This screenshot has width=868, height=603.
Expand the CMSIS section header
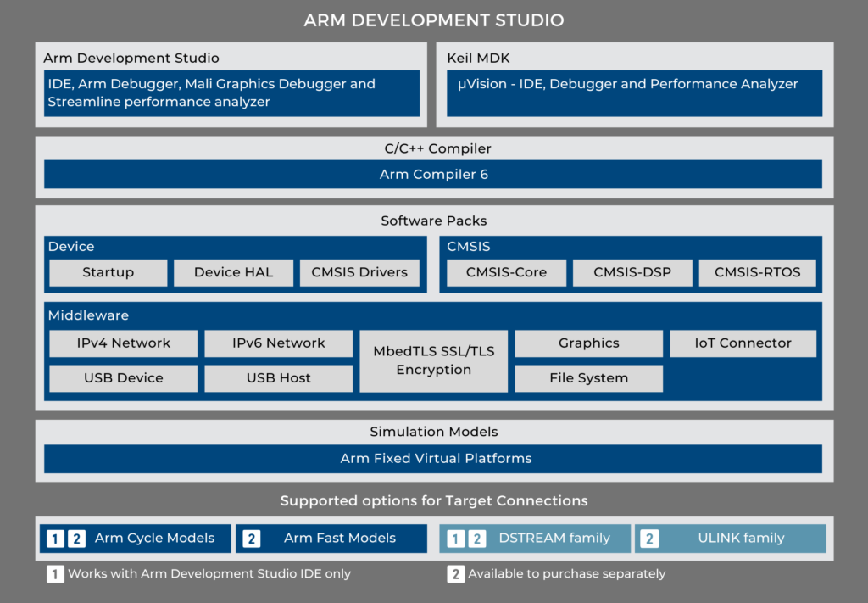[465, 246]
